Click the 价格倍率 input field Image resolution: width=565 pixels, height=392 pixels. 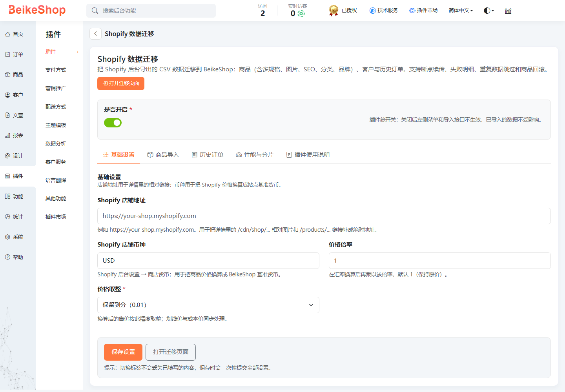440,261
